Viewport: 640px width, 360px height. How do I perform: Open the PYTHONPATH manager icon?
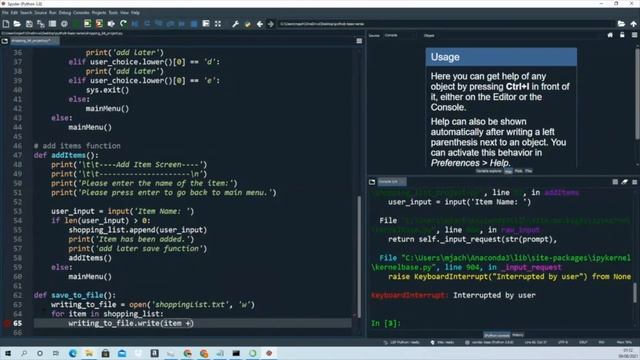coord(247,24)
